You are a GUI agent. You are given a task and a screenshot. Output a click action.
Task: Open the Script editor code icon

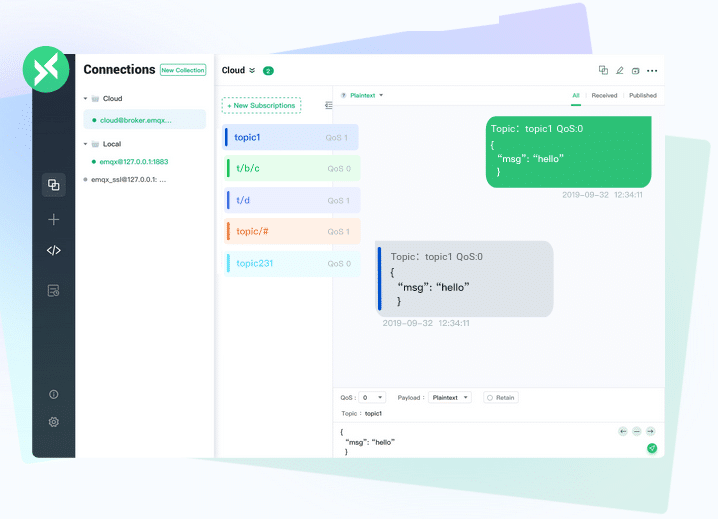tap(54, 251)
